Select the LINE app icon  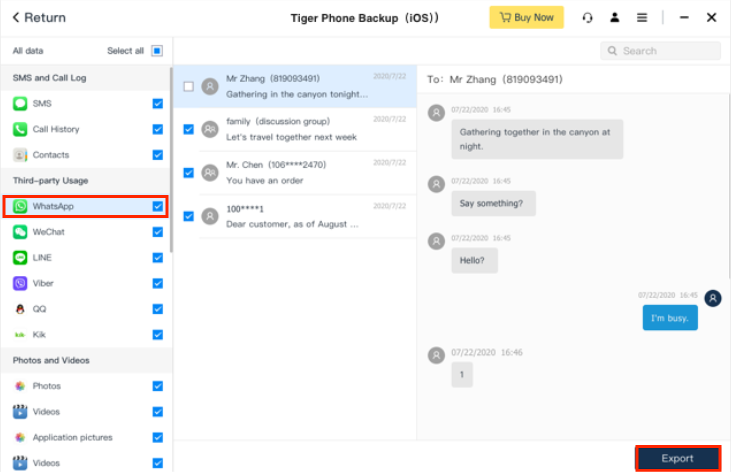click(20, 258)
